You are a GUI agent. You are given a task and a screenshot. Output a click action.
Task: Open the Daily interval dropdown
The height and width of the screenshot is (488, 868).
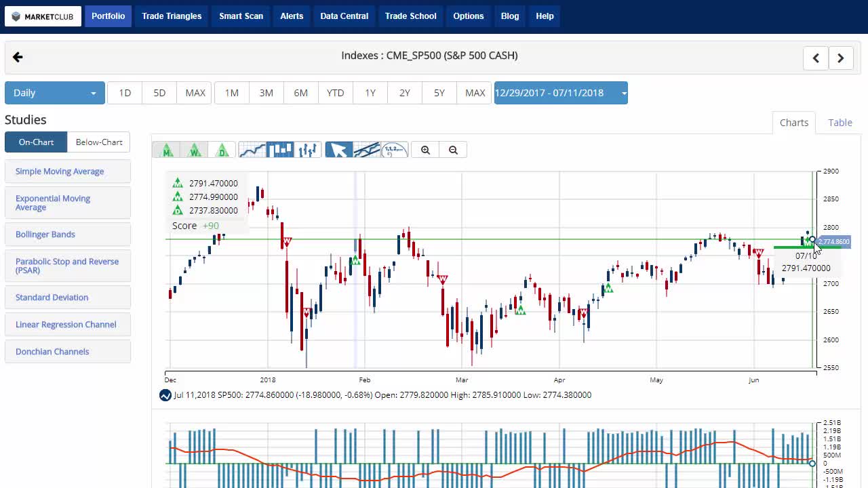(55, 93)
